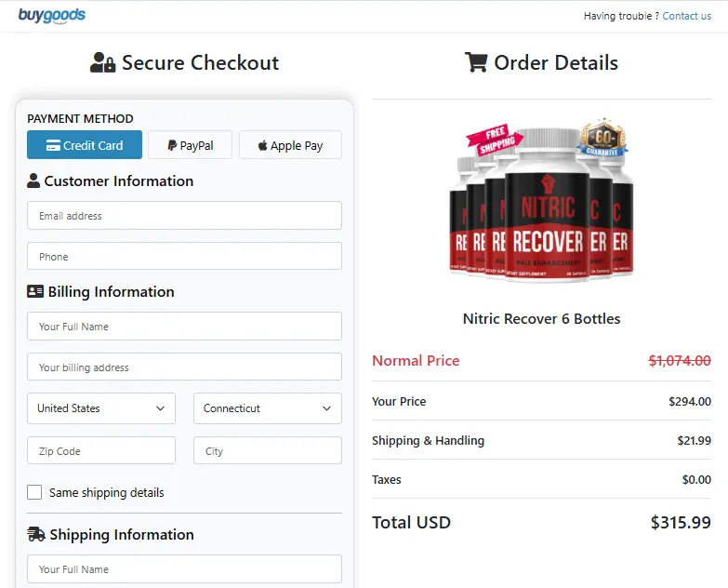The height and width of the screenshot is (588, 728).
Task: Click into the Zip Code field
Action: point(101,450)
